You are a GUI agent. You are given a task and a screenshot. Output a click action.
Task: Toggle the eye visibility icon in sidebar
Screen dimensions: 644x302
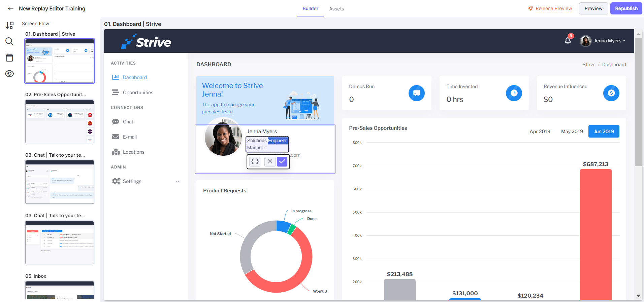(x=9, y=74)
